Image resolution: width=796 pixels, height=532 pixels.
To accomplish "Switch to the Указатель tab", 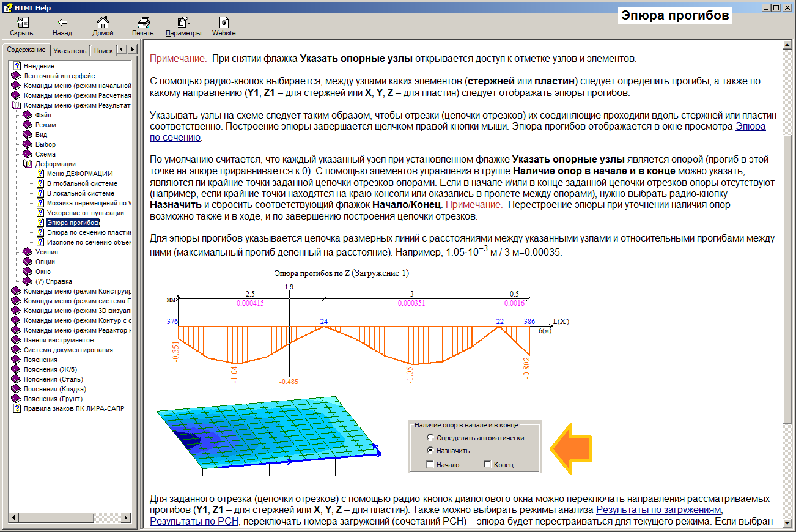I will point(69,51).
